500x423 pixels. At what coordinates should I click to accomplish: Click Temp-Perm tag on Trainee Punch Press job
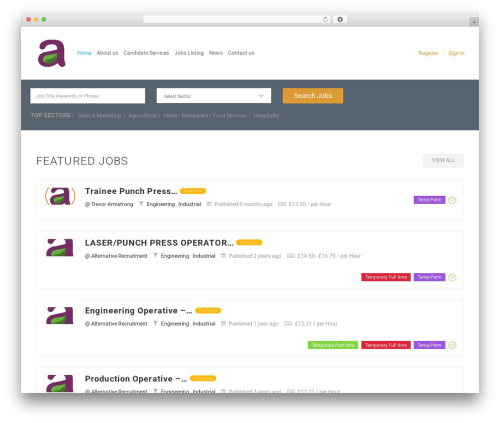tap(429, 200)
